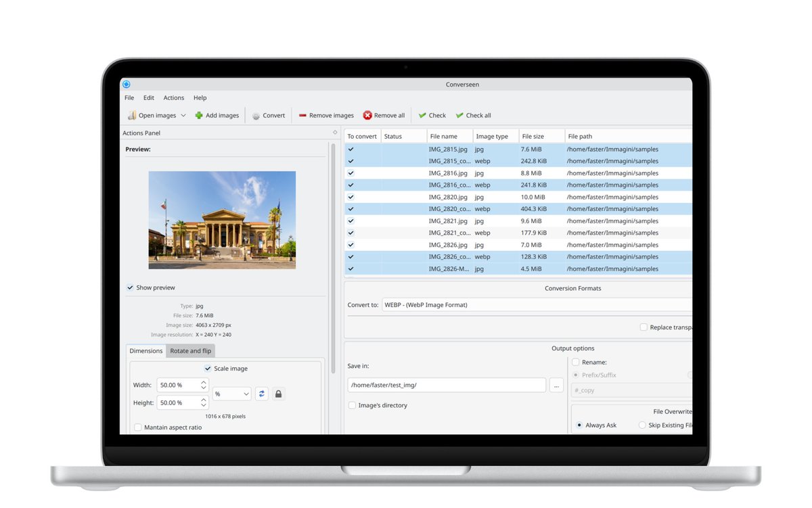Select the IMG_2826.jpg file row
This screenshot has height=508, width=812.
[x=518, y=245]
